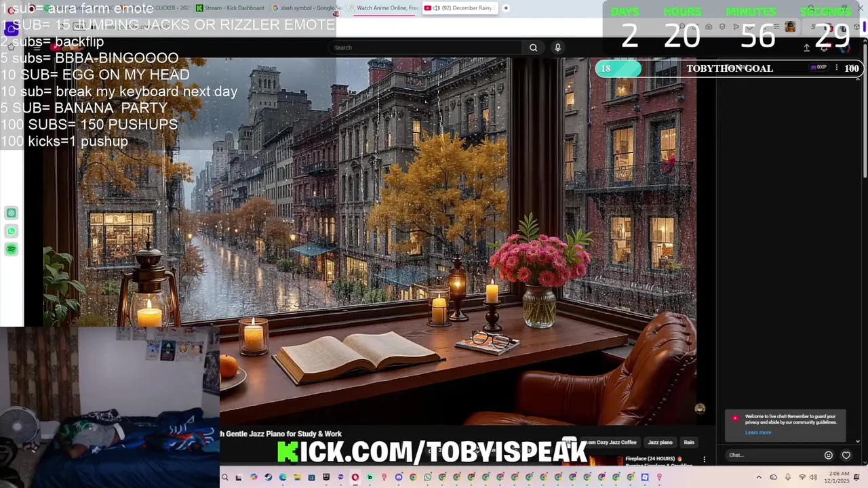Open emoji picker in live chat

(828, 455)
